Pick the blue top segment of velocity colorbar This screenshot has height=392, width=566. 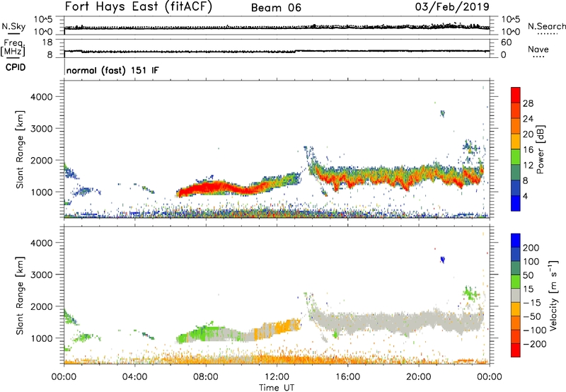[x=516, y=241]
